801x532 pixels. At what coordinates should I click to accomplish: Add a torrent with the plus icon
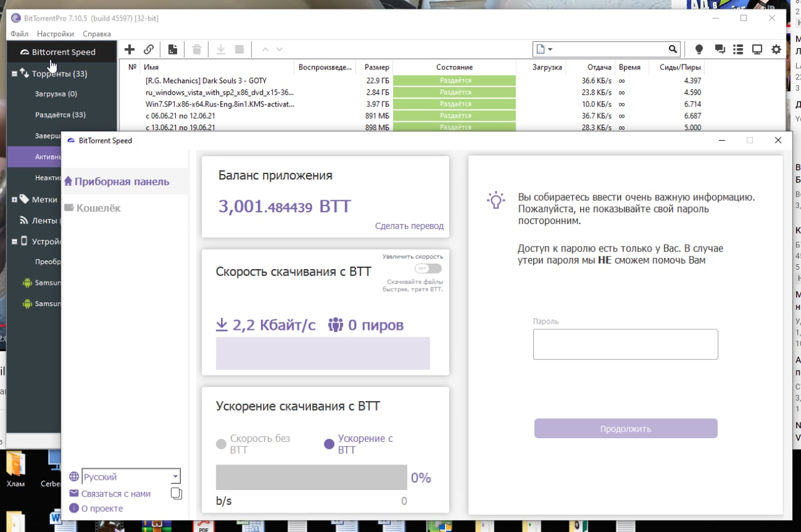(130, 49)
